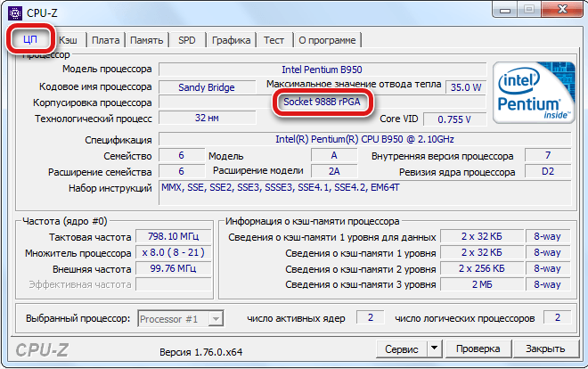Click the 2A extended model value
Image resolution: width=588 pixels, height=369 pixels.
(334, 171)
